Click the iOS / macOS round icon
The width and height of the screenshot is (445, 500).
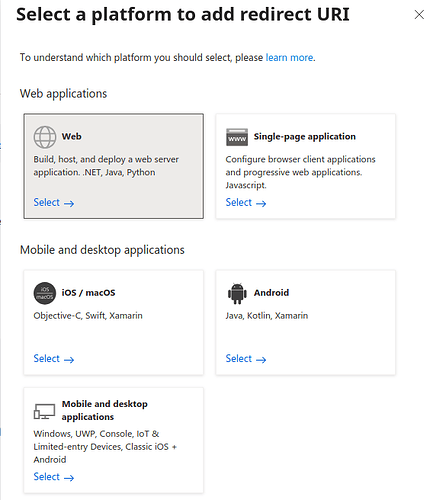(45, 293)
